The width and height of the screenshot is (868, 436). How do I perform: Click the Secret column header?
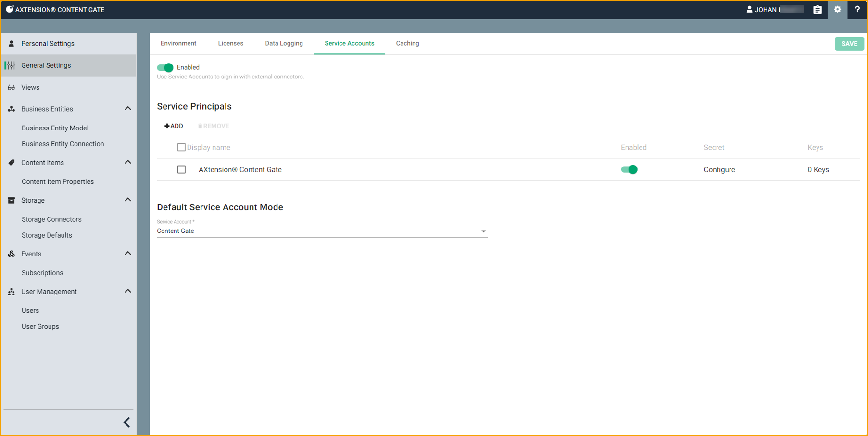pos(714,148)
